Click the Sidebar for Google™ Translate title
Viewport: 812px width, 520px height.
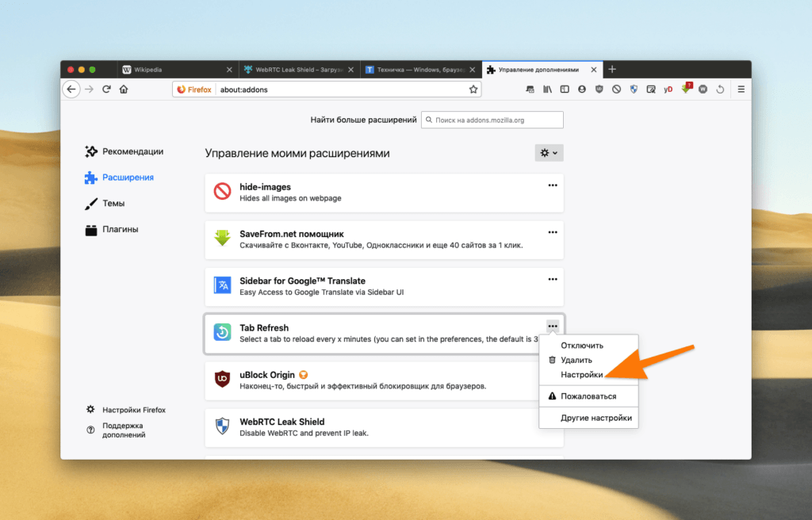coord(302,281)
